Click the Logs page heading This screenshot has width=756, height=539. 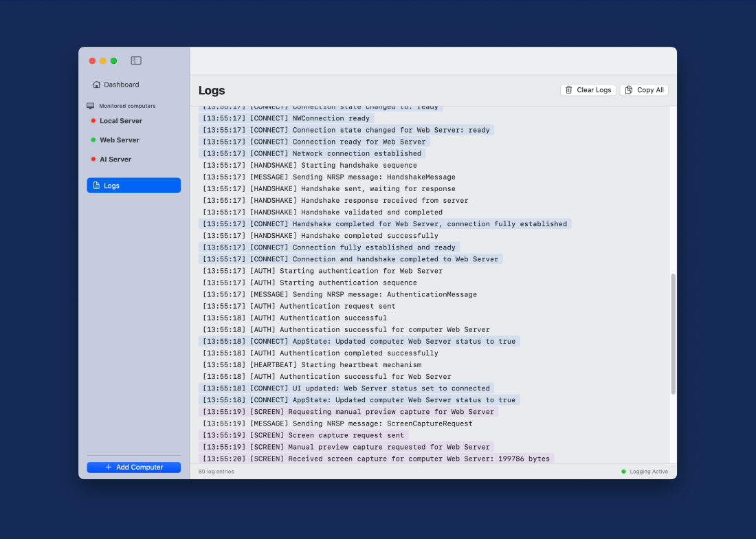tap(212, 91)
